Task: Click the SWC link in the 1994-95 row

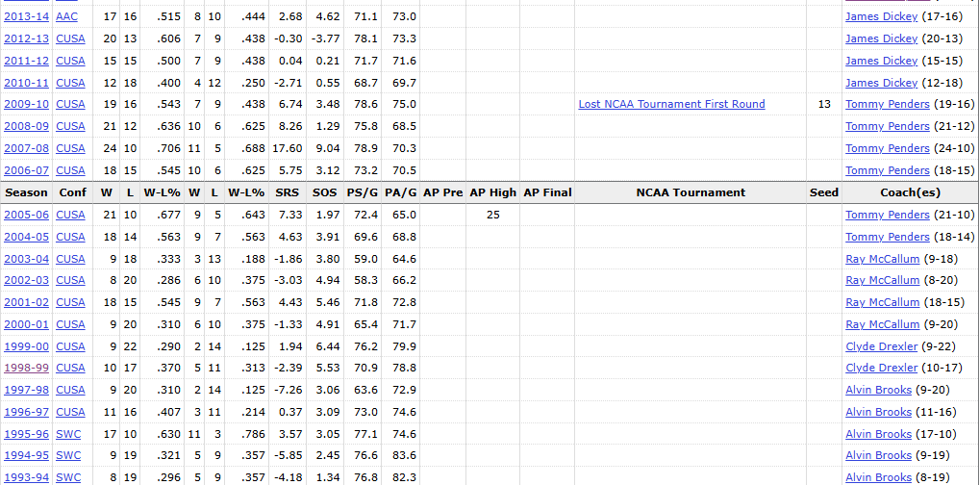Action: click(68, 456)
